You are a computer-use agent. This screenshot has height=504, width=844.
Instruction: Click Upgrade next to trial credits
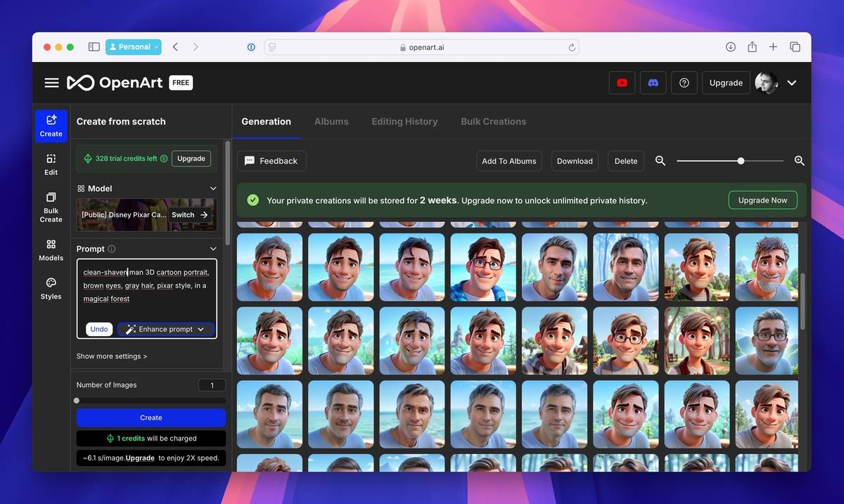click(191, 159)
